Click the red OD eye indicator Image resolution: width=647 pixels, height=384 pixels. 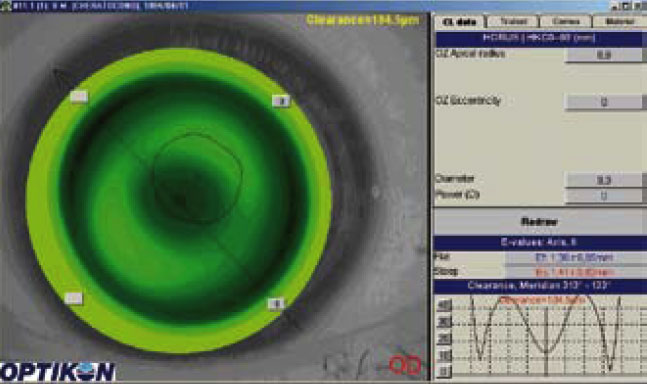coord(405,365)
